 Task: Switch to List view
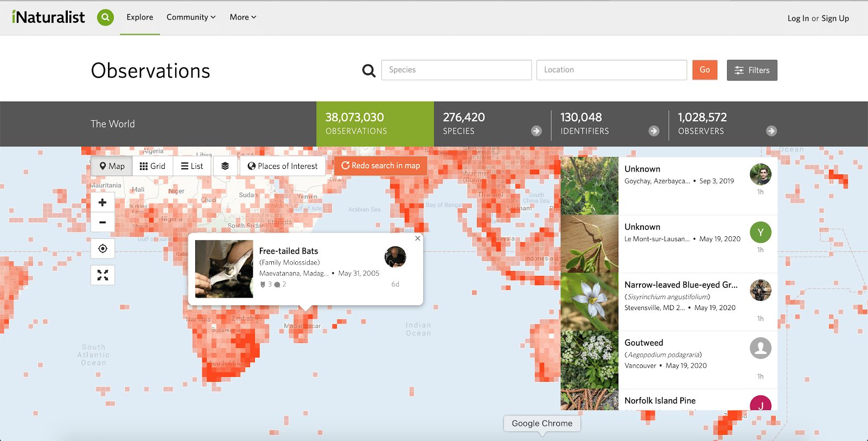coord(192,166)
